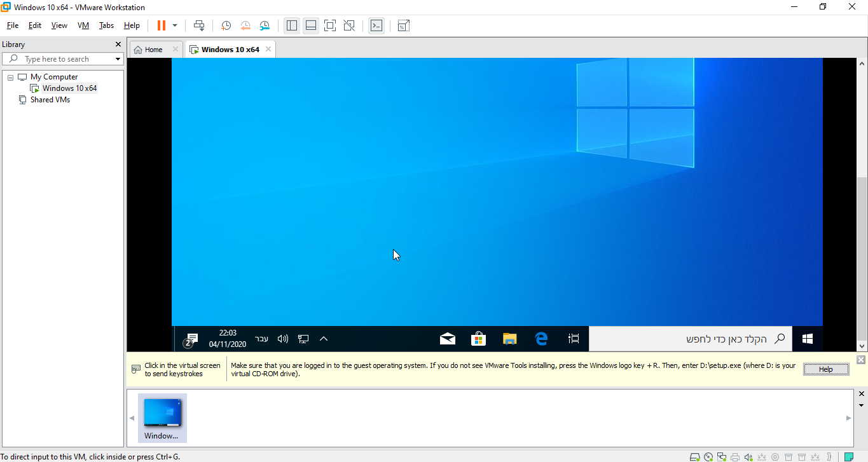The image size is (868, 462).
Task: Open File Explorer in the guest taskbar
Action: point(509,339)
